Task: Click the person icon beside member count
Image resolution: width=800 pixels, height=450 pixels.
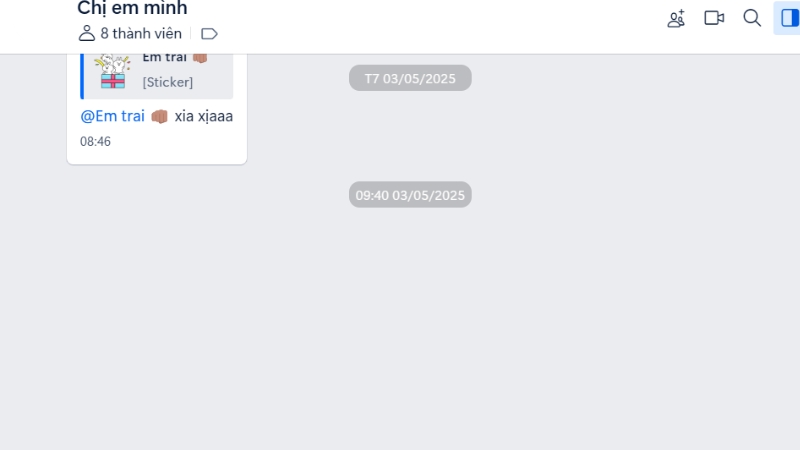Action: (x=87, y=33)
